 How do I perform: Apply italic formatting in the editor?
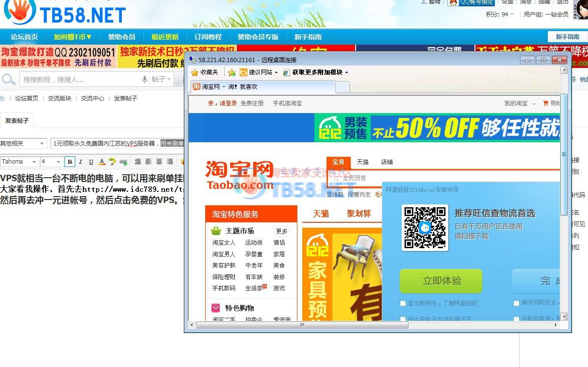(x=80, y=162)
